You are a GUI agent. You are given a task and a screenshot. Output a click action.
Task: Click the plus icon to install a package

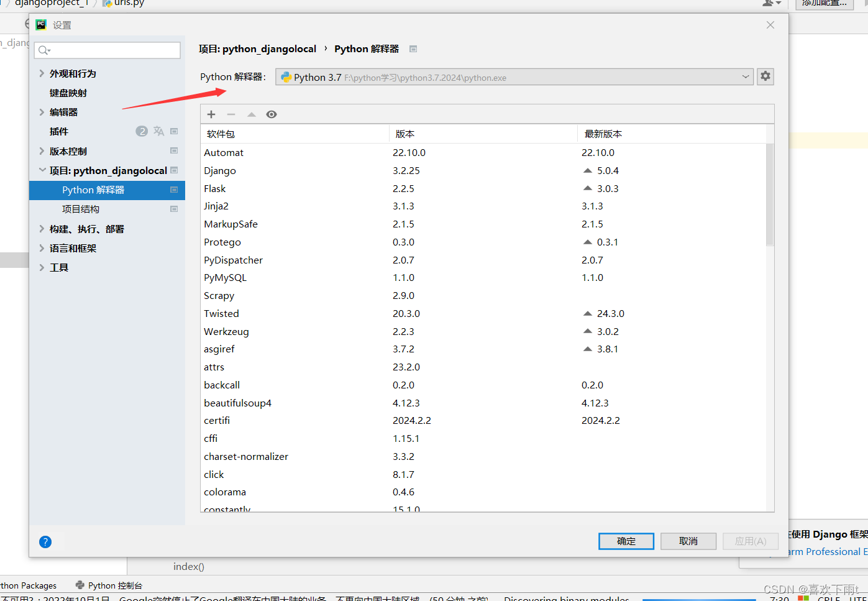[x=211, y=114]
